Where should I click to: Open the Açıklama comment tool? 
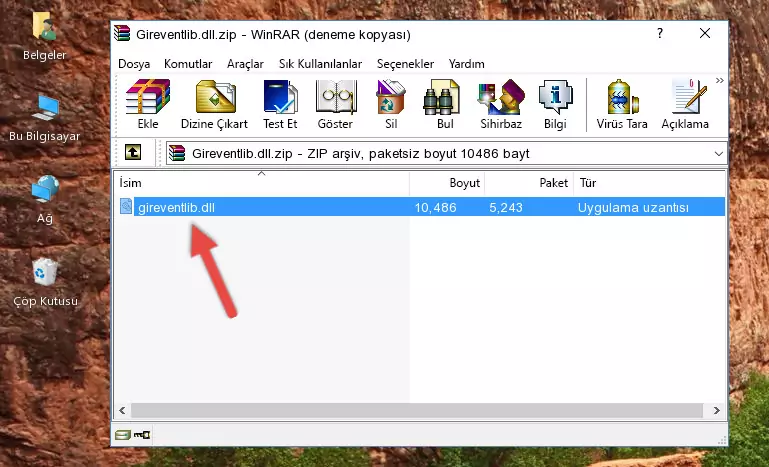[x=685, y=104]
